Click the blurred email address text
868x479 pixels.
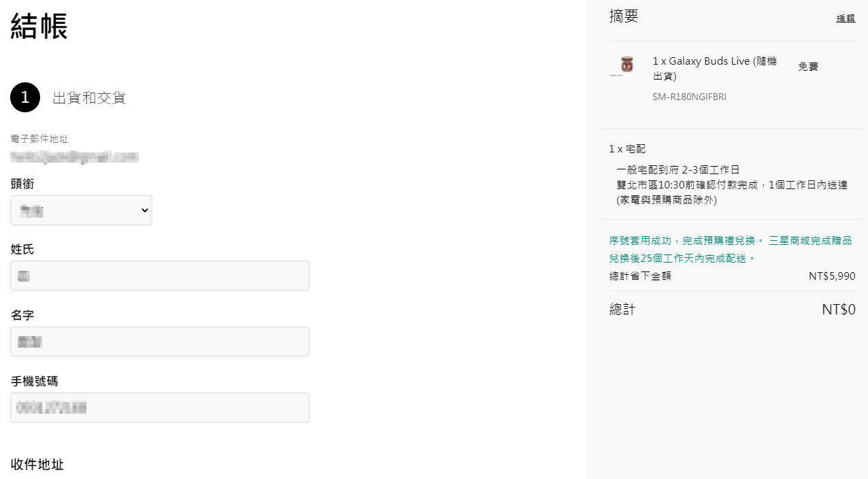click(x=75, y=157)
